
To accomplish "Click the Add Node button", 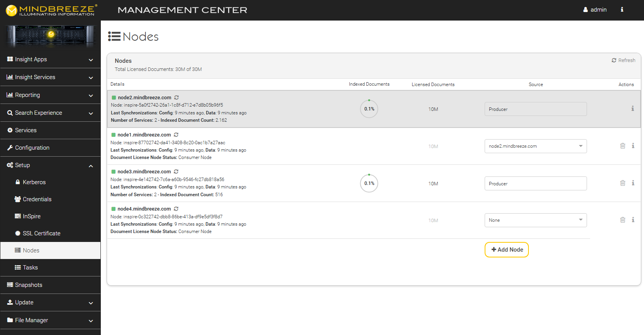I will tap(507, 250).
